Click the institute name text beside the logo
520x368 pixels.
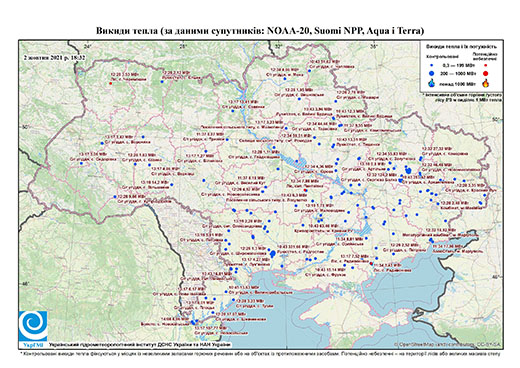tap(139, 345)
